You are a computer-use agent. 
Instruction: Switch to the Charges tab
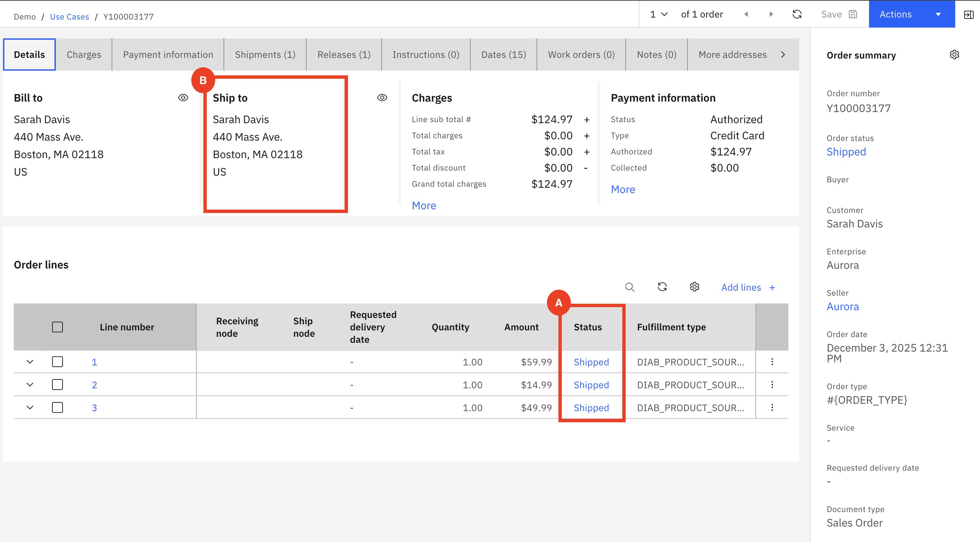(x=84, y=54)
